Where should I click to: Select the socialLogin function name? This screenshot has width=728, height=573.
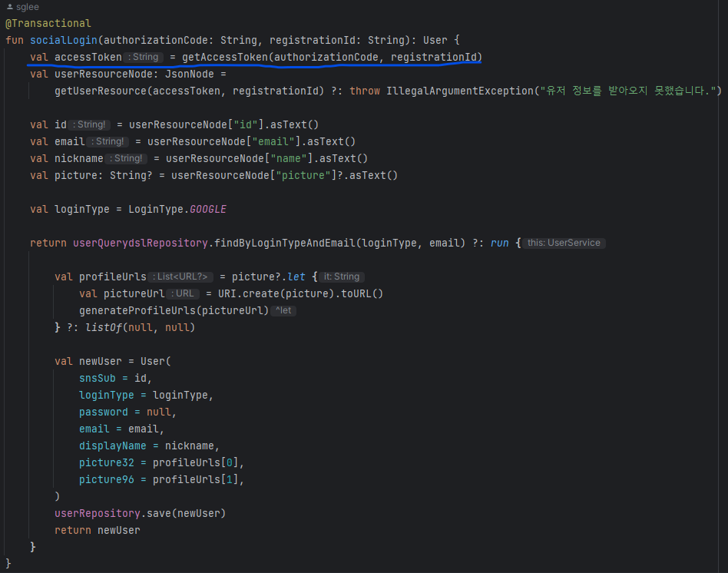click(64, 41)
